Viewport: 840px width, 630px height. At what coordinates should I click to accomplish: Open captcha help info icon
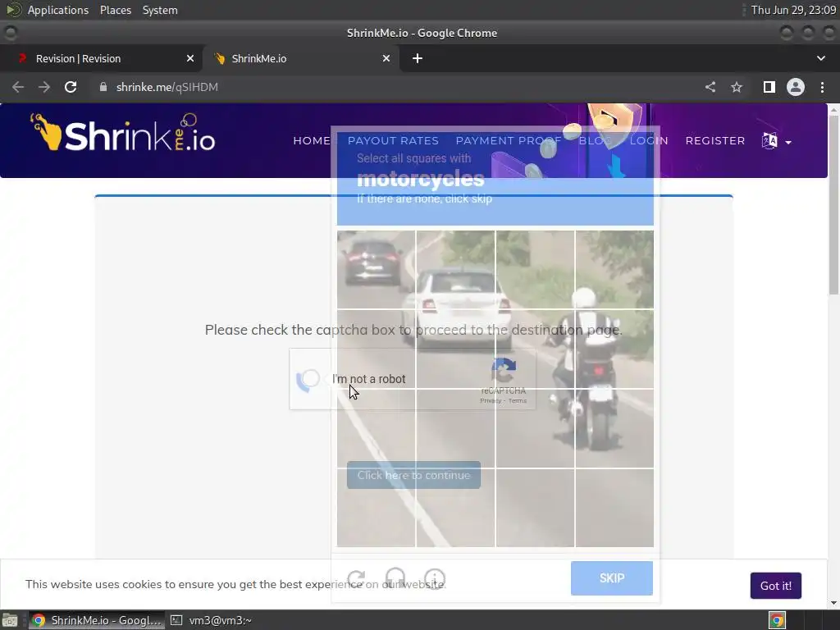[x=435, y=578]
